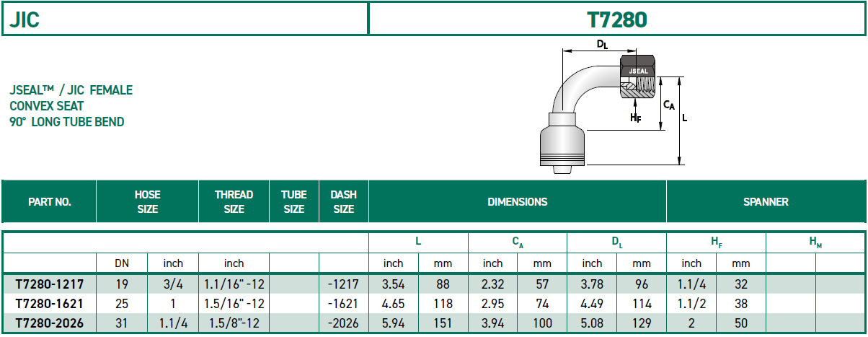Screen dimensions: 868x337
Task: Click 'JSEAL™ / JIC FEMALE' description line
Action: click(71, 90)
